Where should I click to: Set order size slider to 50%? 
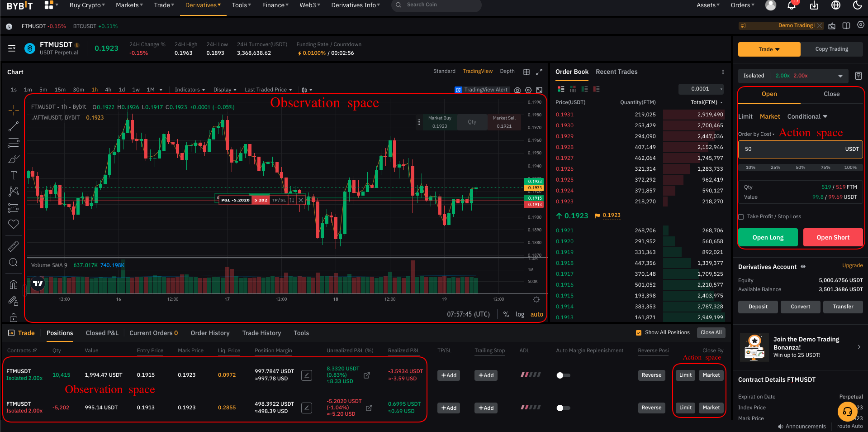800,168
